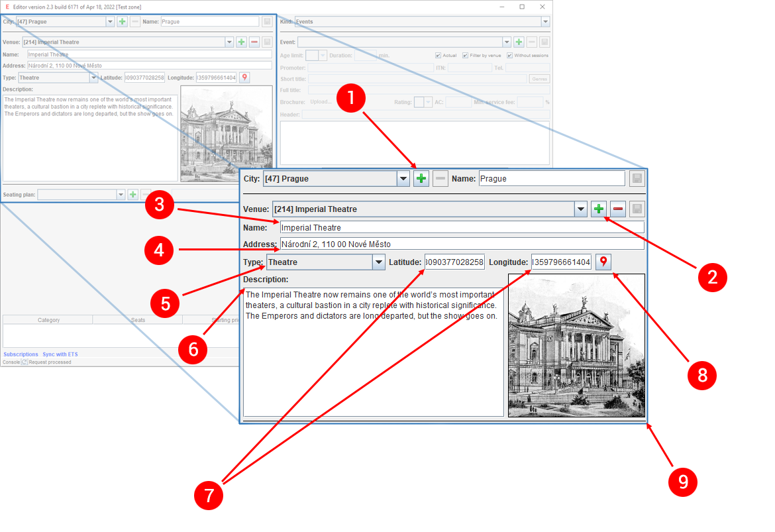Toggle the Without sessions checkbox
Viewport: 775px width, 532px height.
pyautogui.click(x=509, y=56)
